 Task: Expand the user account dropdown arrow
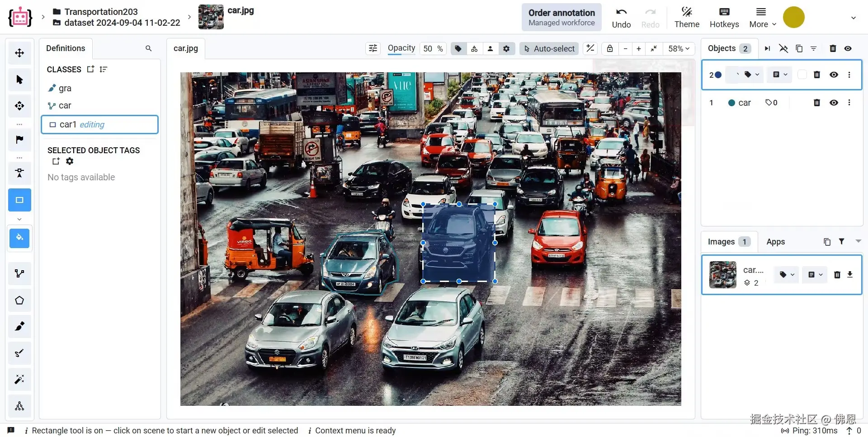[x=854, y=18]
